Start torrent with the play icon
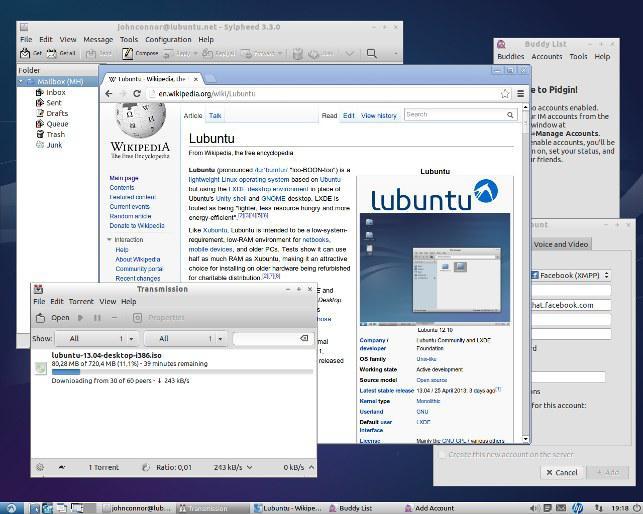643x514 pixels. 81,318
